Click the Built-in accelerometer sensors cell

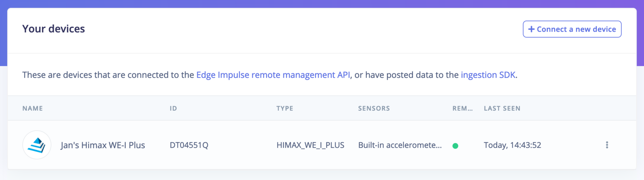(400, 145)
